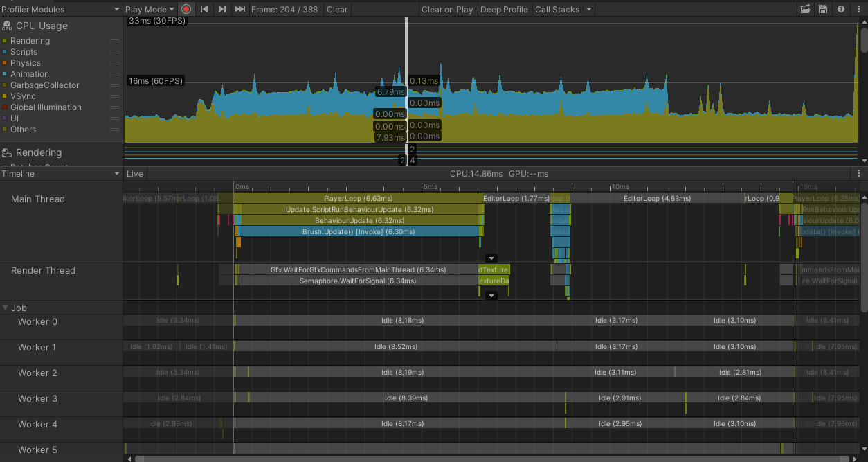Viewport: 868px width, 462px height.
Task: Select the Semaphore.WaitForSignal (6.34ms) sample
Action: tap(358, 281)
